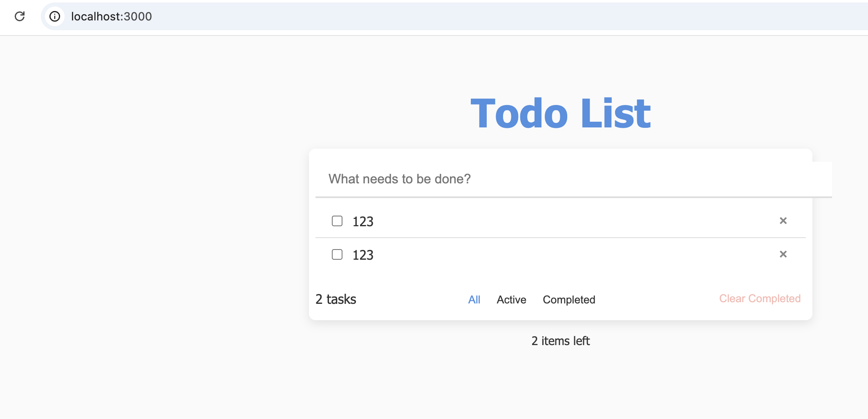Switch to the Active filter

(511, 300)
